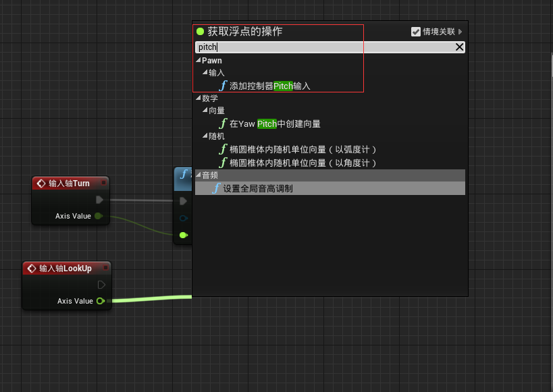Click the f icon on blue function node header

pos(184,174)
